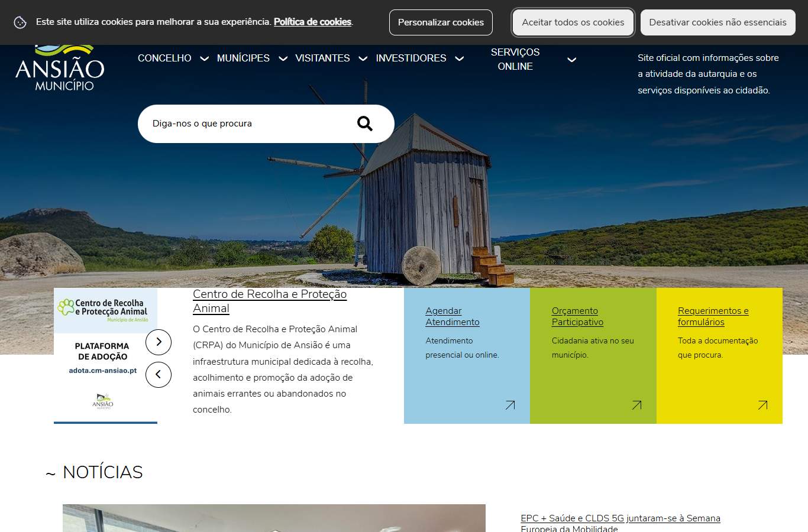Go to previous carousel slide arrow

pos(159,375)
